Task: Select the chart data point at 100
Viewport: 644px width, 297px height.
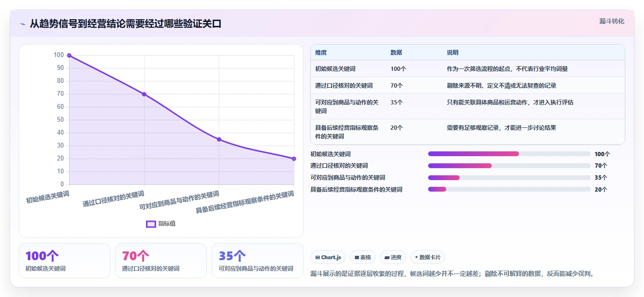Action: (x=69, y=56)
